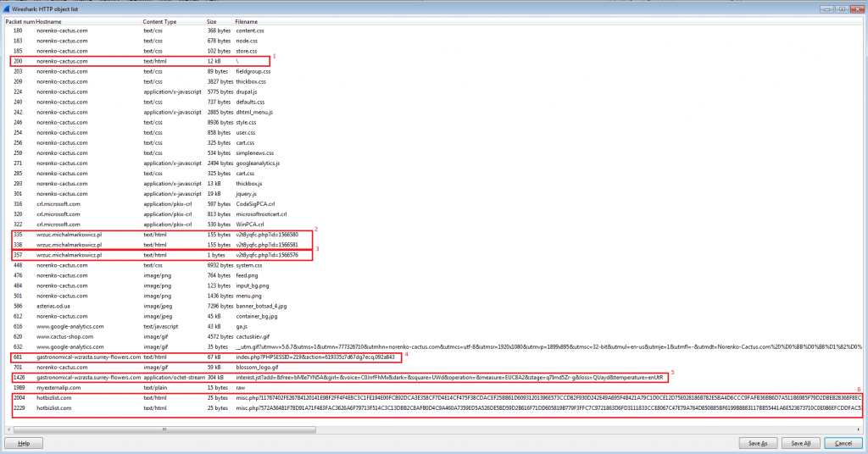Click the Save All button

[800, 443]
